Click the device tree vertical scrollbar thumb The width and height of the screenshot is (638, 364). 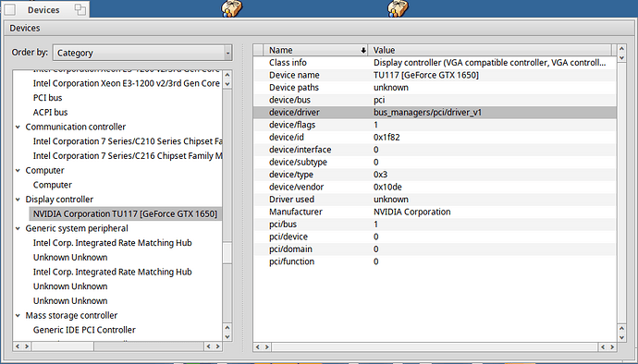coord(227,253)
